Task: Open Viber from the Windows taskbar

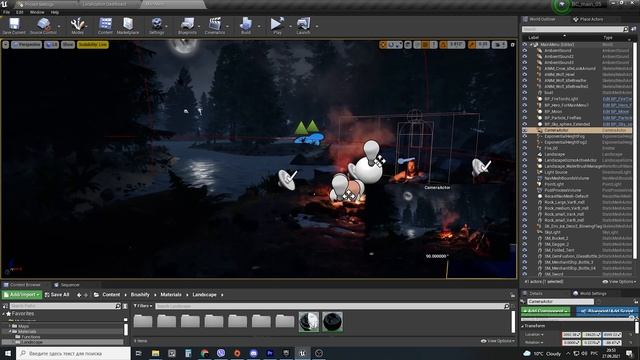Action: [221, 353]
